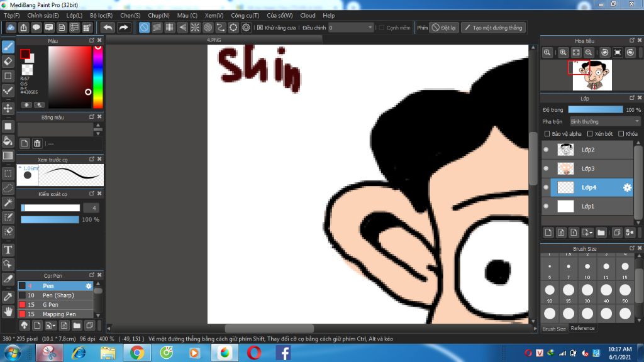Open snap settings gear icon
This screenshot has height=362, width=644.
click(246, 28)
